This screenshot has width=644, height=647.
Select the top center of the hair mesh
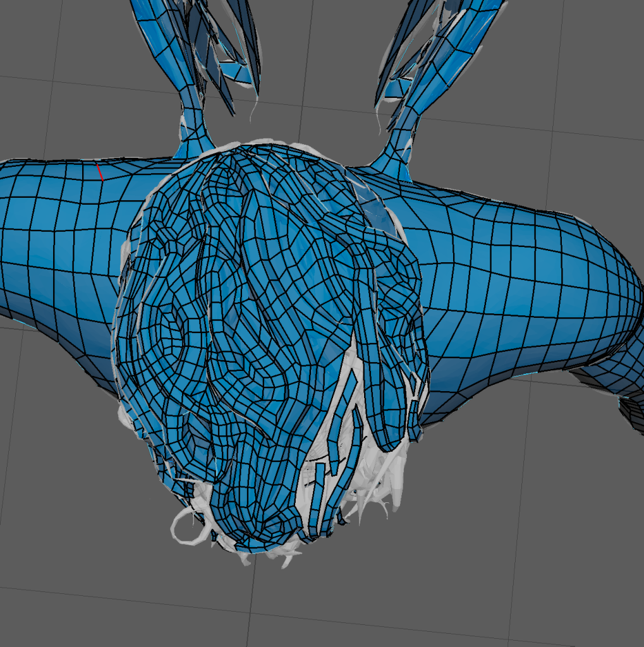tap(265, 158)
